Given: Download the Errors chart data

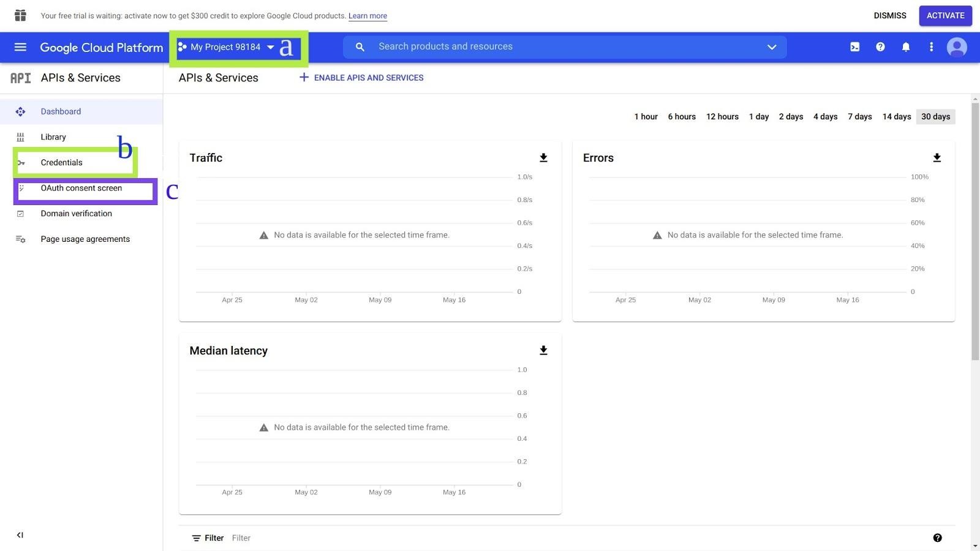Looking at the screenshot, I should click(x=937, y=158).
